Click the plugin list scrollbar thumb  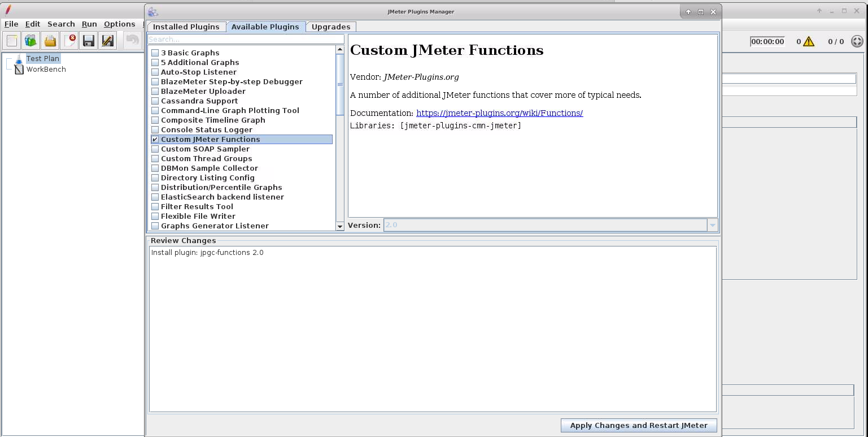coord(340,84)
